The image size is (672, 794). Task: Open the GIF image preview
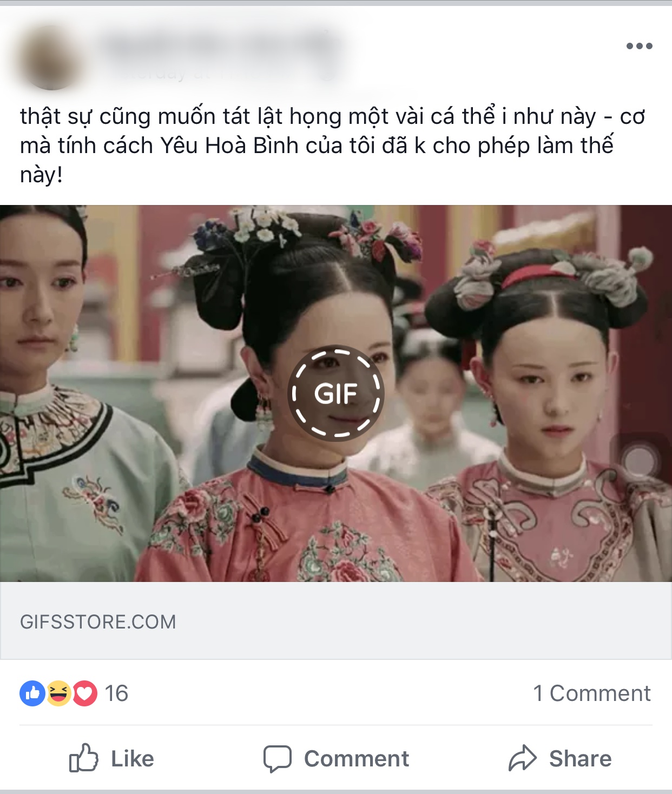pos(336,393)
